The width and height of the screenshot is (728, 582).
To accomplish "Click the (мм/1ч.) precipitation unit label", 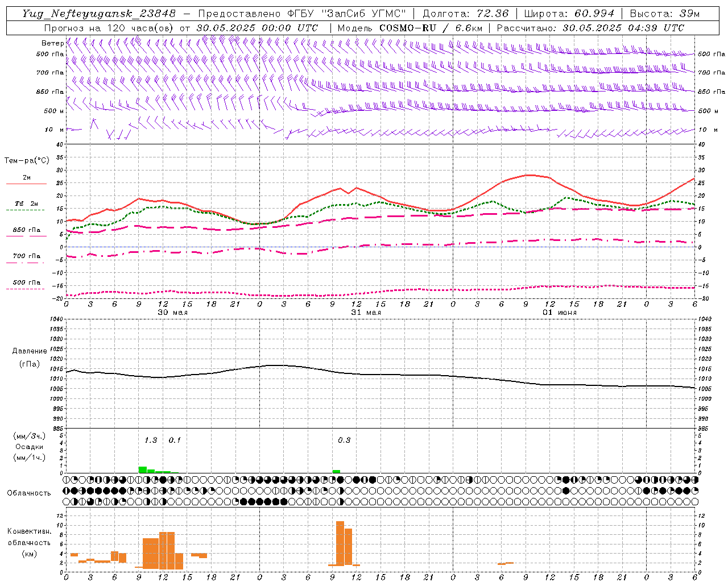I will tap(30, 458).
